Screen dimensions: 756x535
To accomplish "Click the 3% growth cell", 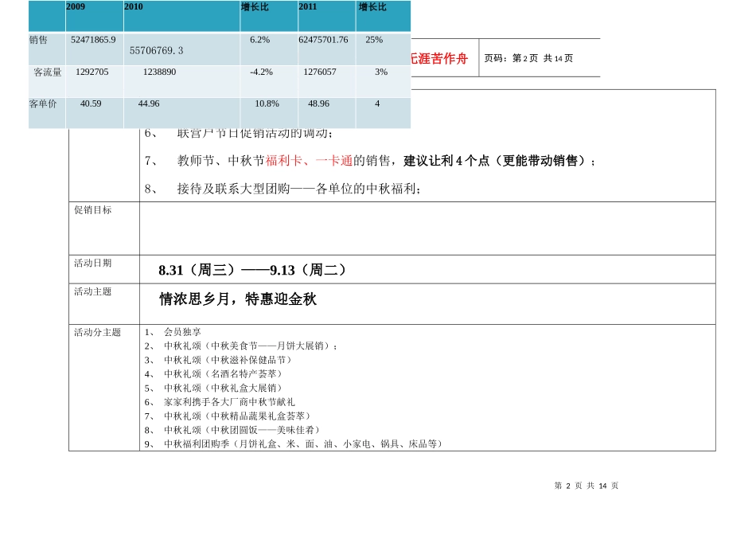I will (381, 72).
